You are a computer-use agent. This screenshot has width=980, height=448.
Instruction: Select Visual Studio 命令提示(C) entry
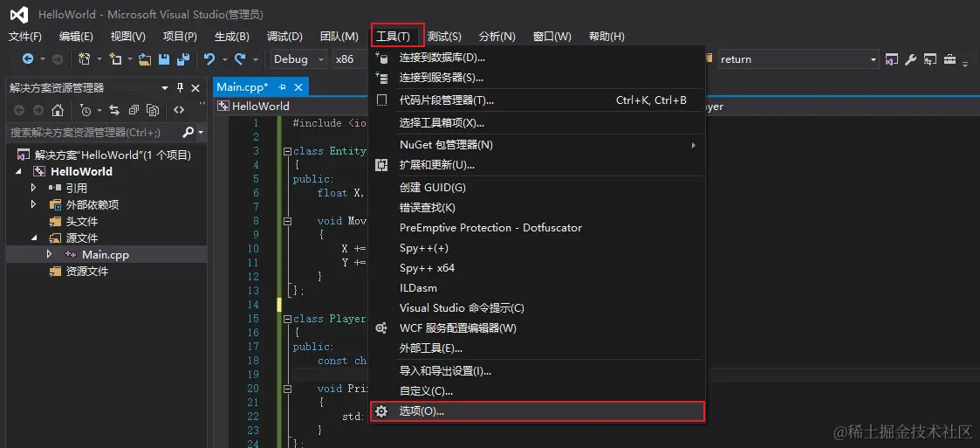[x=537, y=308]
